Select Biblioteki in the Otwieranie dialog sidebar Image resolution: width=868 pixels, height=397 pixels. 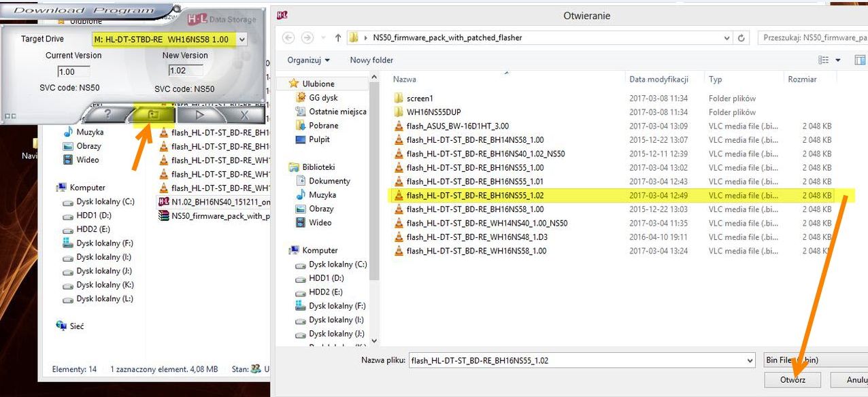click(312, 167)
